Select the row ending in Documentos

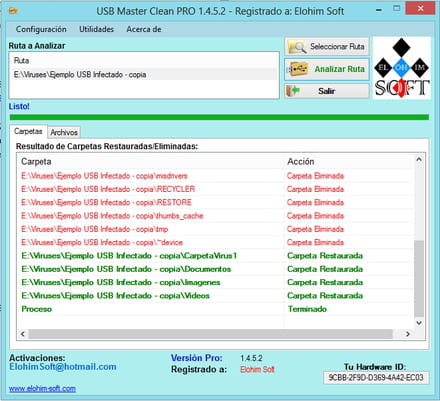pyautogui.click(x=216, y=269)
